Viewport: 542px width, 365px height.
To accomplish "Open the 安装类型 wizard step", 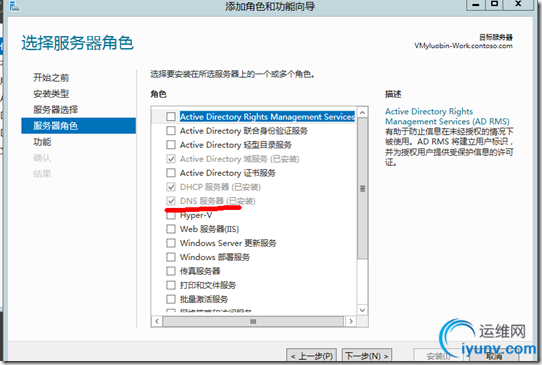I will [51, 94].
